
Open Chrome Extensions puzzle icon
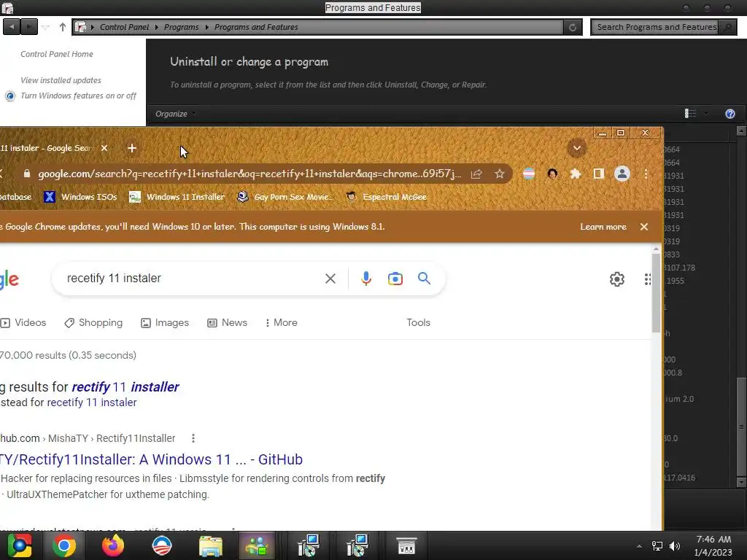(x=575, y=174)
